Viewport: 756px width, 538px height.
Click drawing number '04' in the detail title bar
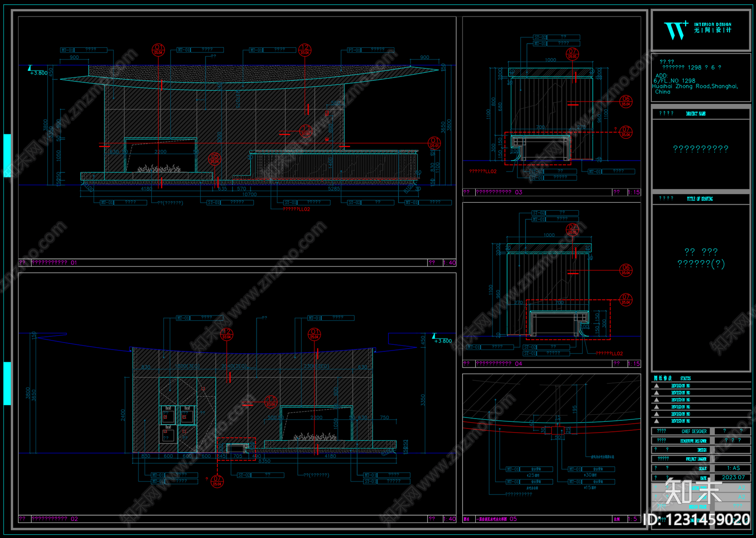click(x=519, y=364)
